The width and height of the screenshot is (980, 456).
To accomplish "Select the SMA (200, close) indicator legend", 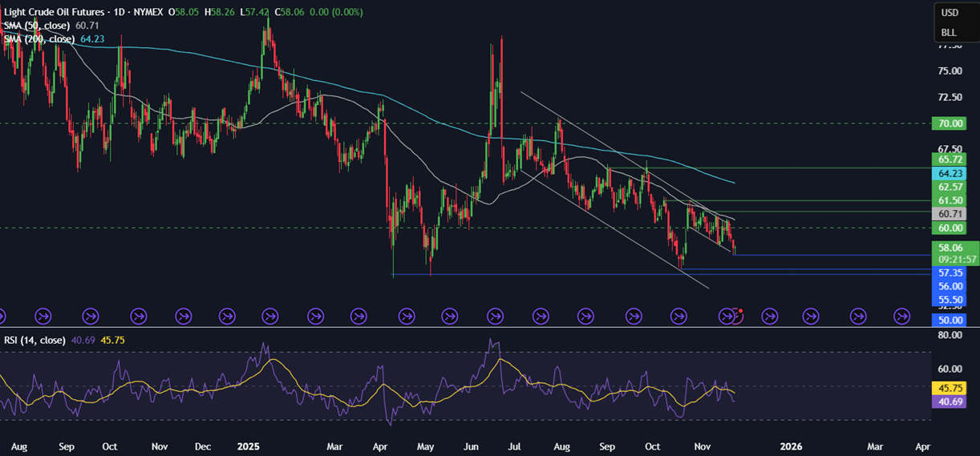I will 39,38.
